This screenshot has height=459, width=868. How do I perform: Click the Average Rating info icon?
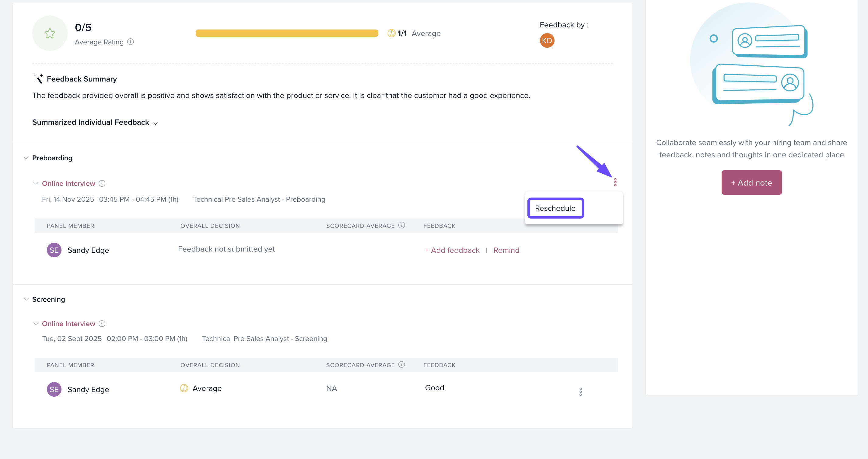(130, 42)
